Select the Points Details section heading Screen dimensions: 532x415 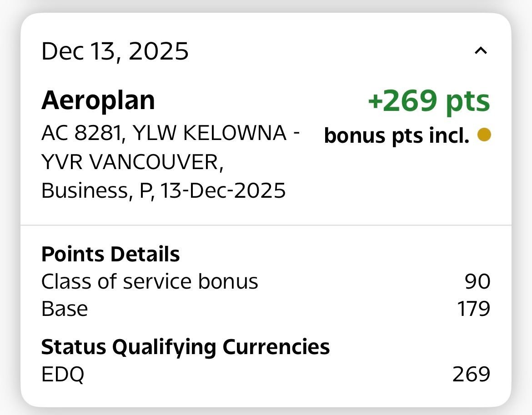coord(110,254)
